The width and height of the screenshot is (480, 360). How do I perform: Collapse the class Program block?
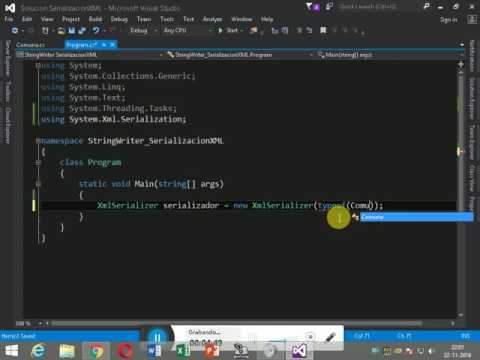tap(38, 162)
